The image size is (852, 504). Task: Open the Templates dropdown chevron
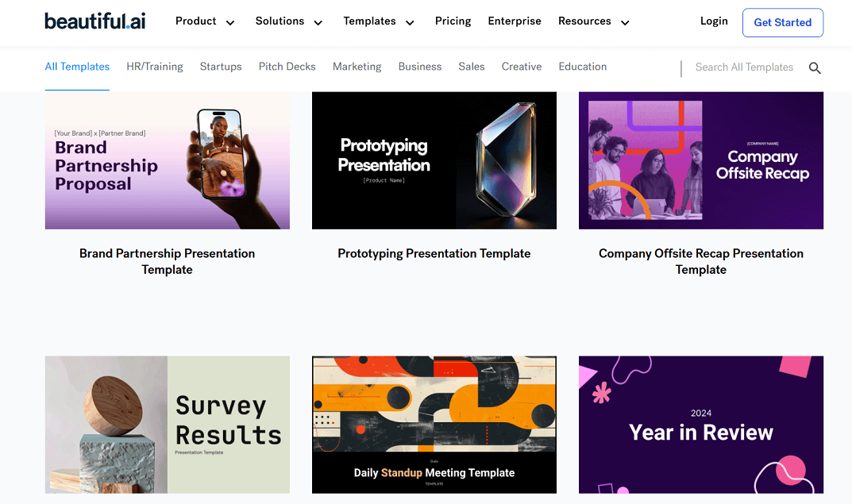410,24
